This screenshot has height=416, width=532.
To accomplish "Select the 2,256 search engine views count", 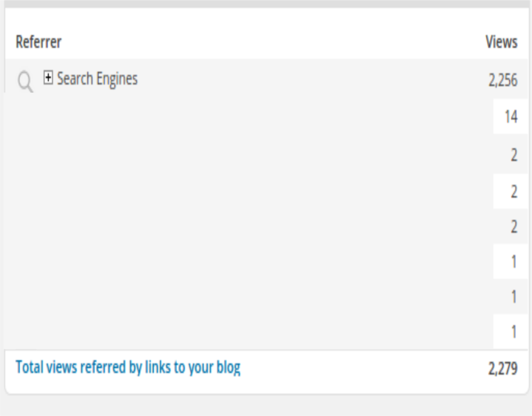I will click(503, 81).
